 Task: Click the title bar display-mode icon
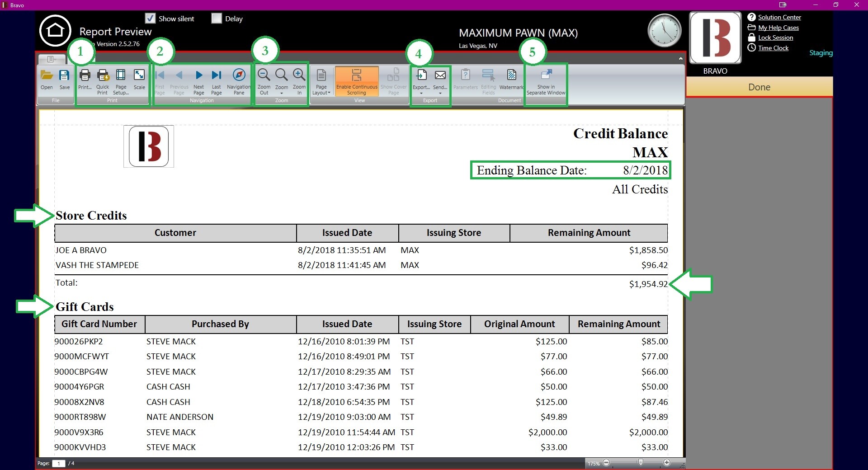coord(783,5)
